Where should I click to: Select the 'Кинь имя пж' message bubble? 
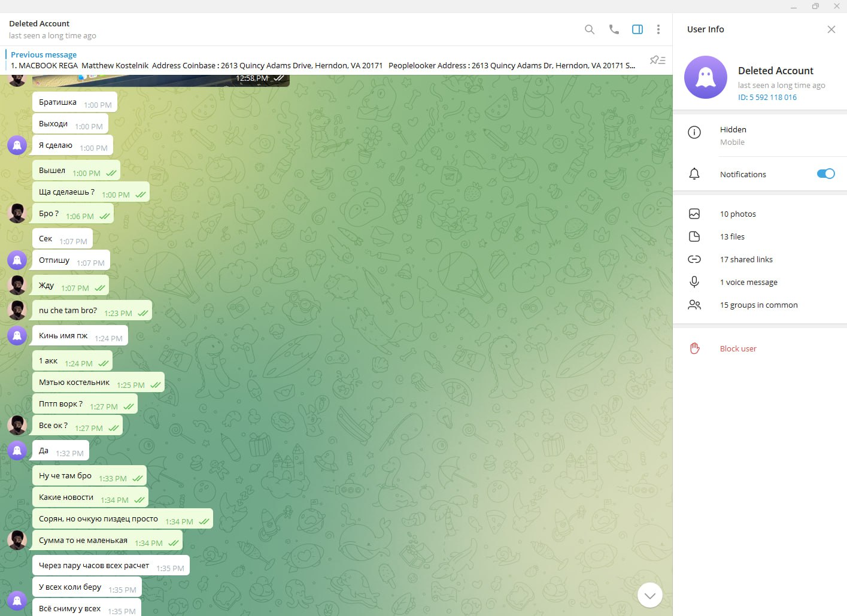tap(80, 336)
